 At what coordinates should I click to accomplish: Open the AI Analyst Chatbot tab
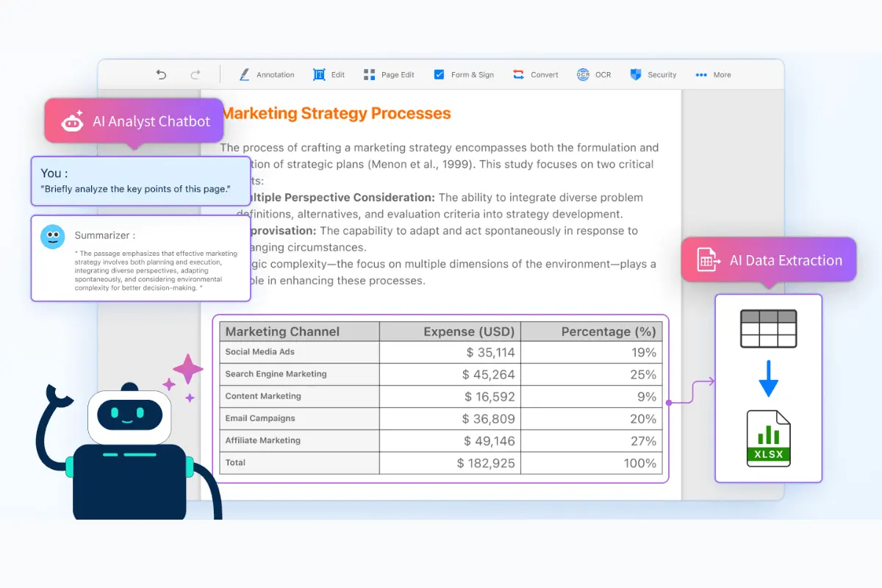point(134,121)
